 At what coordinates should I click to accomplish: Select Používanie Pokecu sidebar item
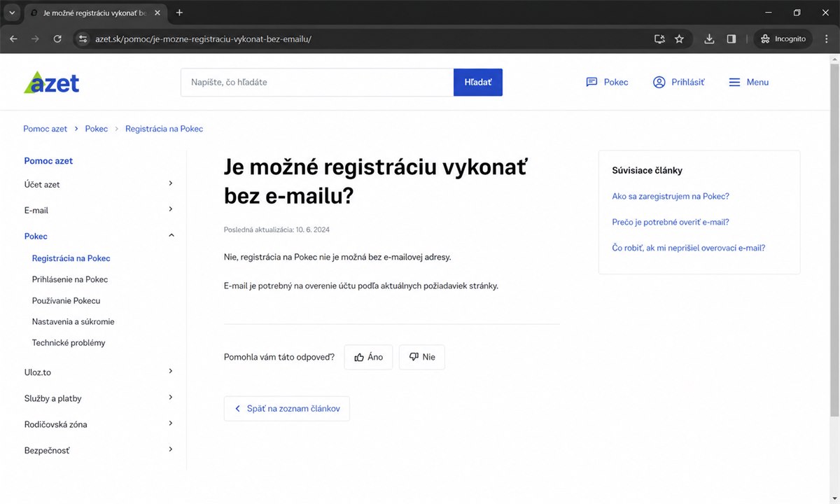click(x=66, y=300)
